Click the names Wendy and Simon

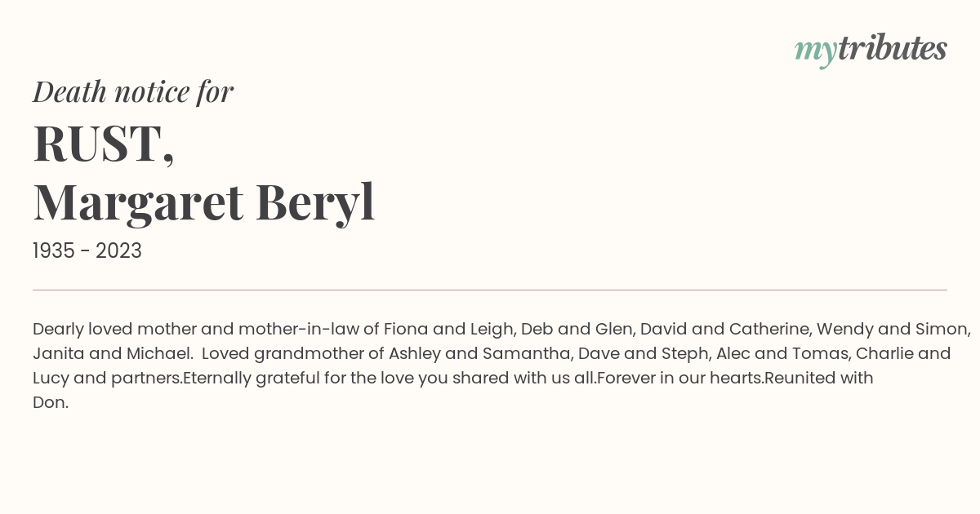[x=893, y=330]
